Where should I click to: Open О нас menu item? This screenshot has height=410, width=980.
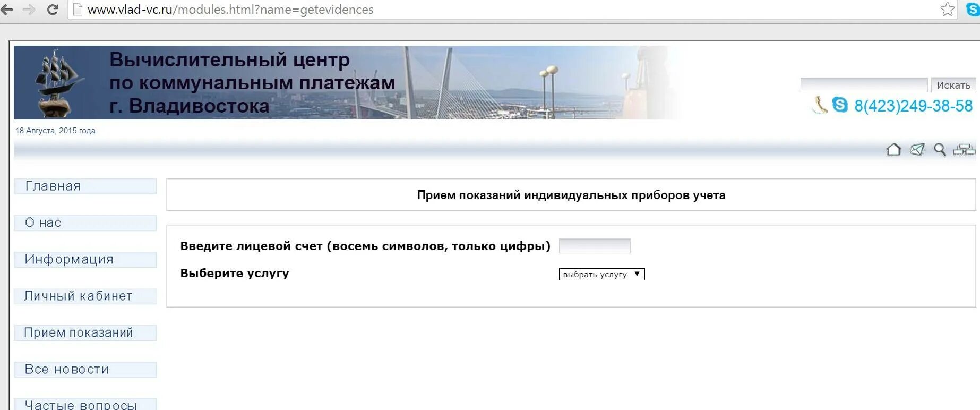[85, 223]
